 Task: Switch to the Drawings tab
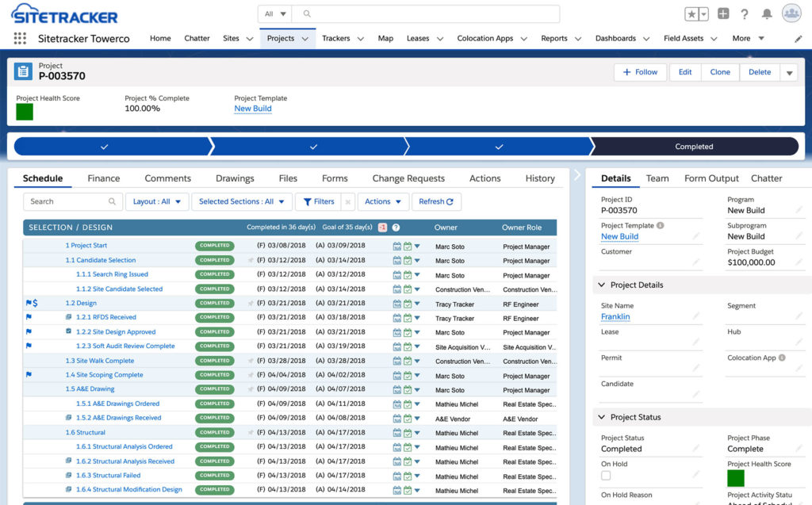click(x=235, y=178)
